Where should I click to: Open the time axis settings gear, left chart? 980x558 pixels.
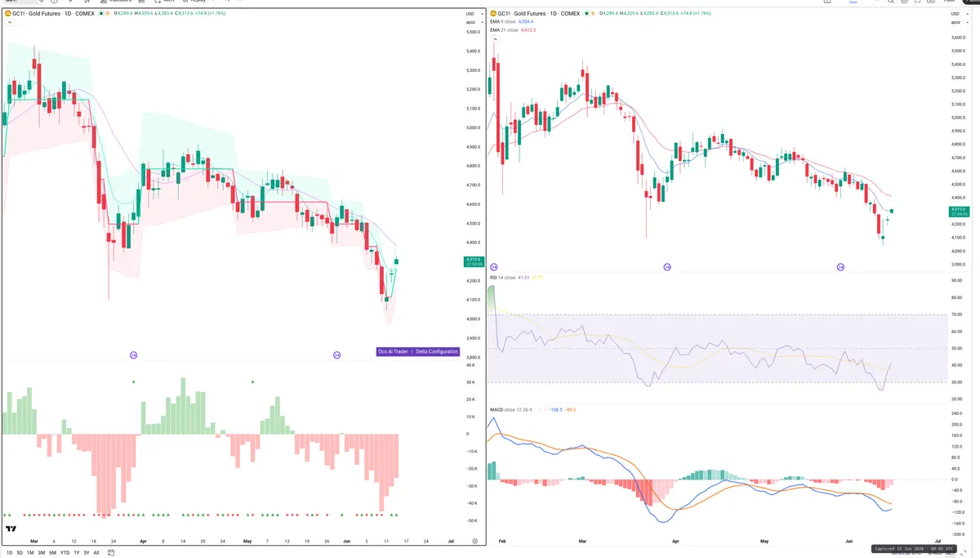click(475, 541)
